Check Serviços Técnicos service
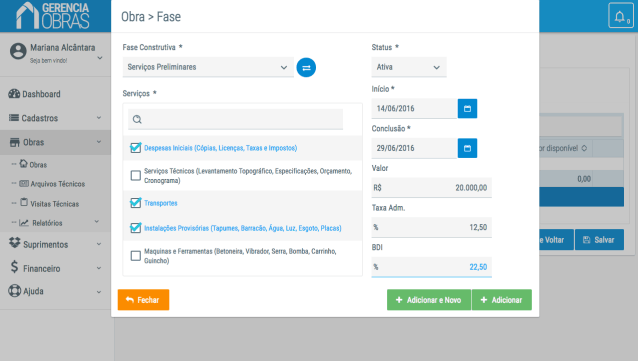The width and height of the screenshot is (638, 361). [x=135, y=175]
